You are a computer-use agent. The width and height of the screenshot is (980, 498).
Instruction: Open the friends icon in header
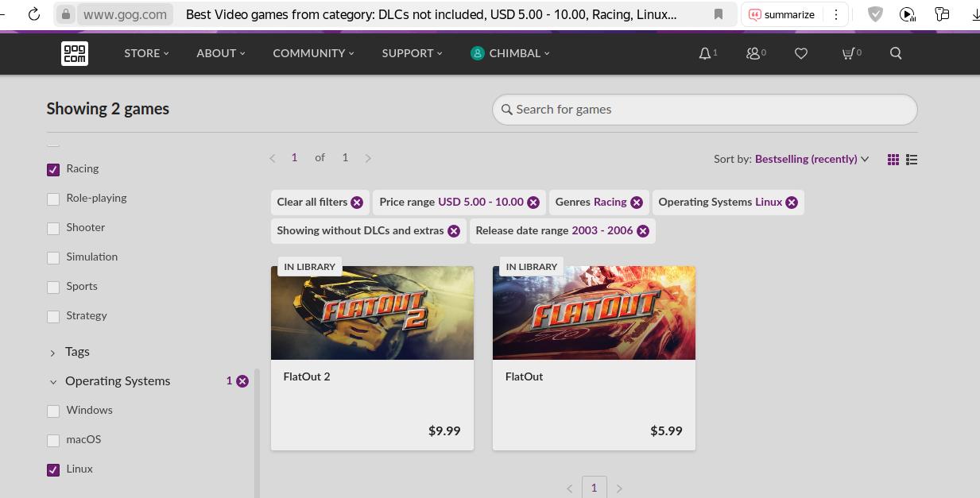753,53
